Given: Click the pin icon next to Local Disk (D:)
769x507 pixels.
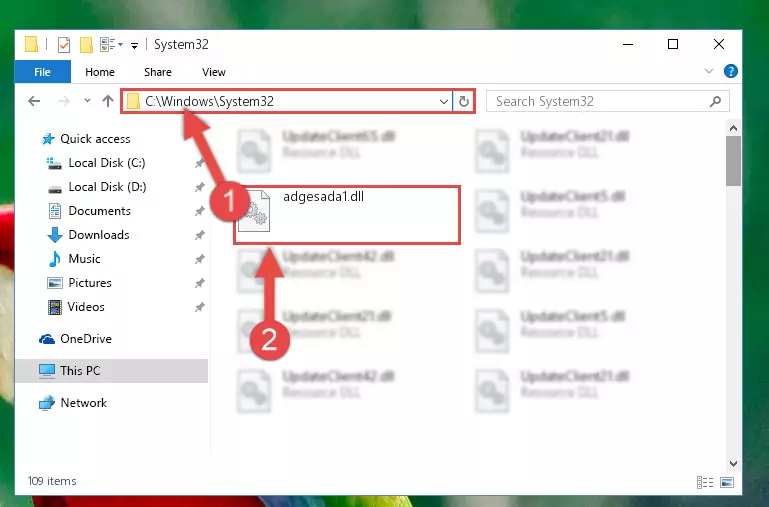Looking at the screenshot, I should [199, 187].
